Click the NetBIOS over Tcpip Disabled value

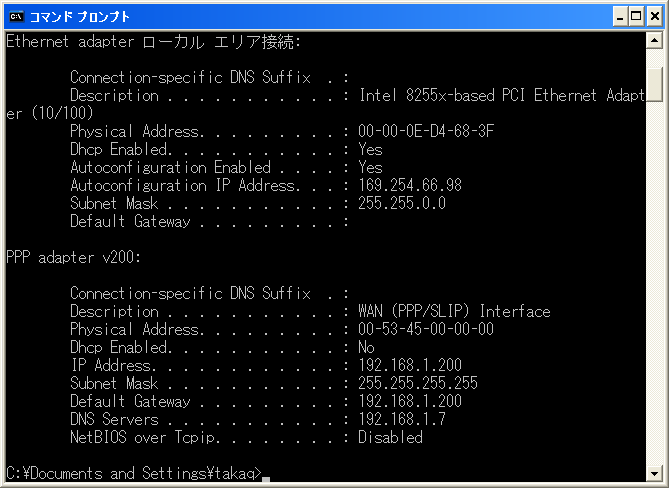point(390,437)
